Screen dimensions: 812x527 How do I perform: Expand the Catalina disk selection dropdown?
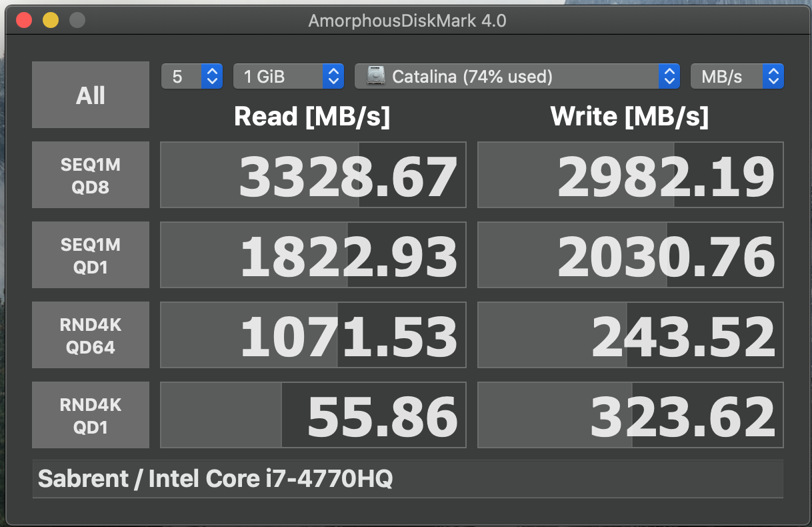pyautogui.click(x=517, y=77)
